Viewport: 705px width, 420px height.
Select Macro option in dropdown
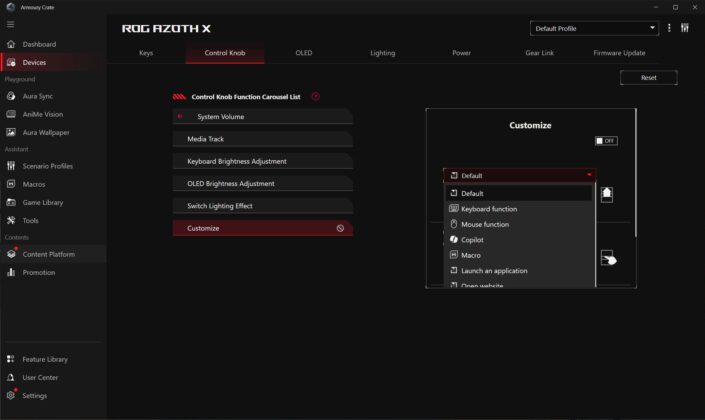point(519,255)
